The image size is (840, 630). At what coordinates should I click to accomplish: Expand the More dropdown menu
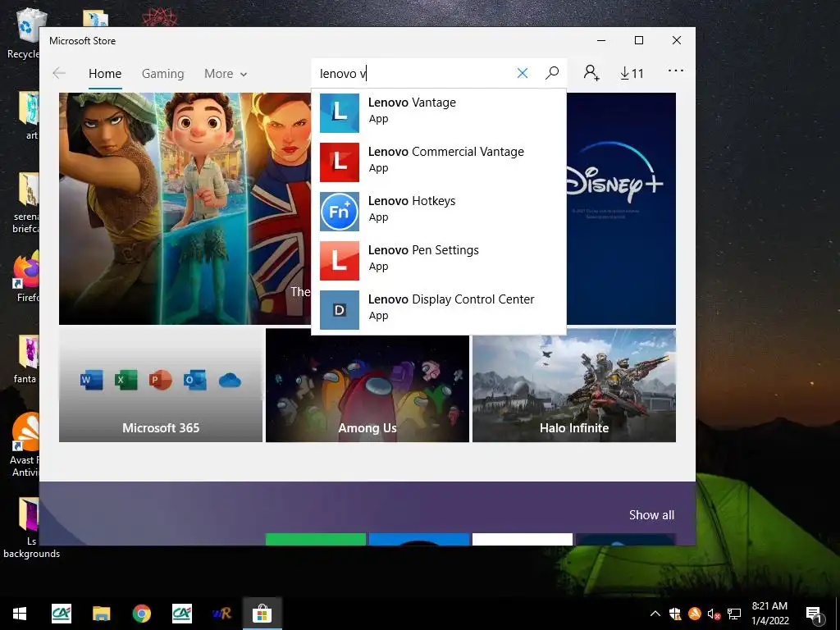226,73
